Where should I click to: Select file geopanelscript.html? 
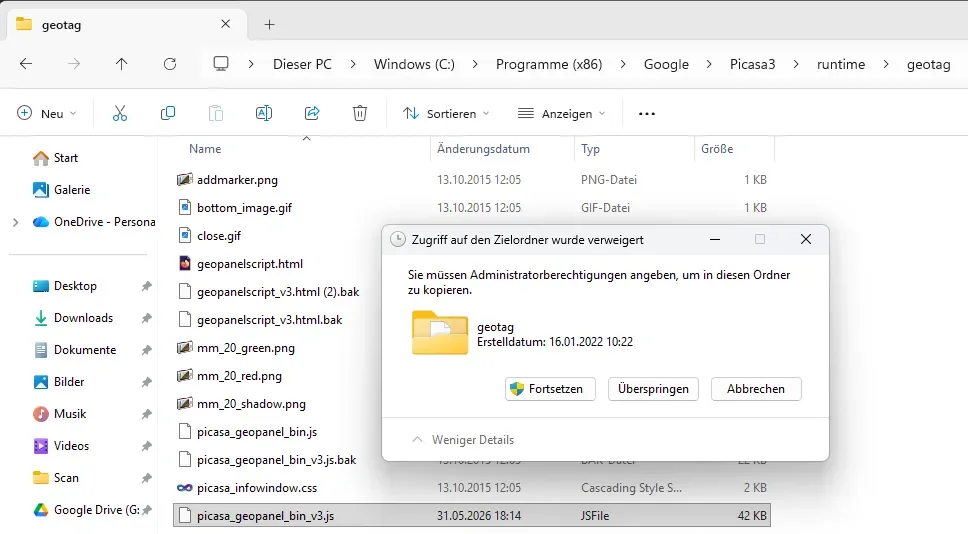250,264
